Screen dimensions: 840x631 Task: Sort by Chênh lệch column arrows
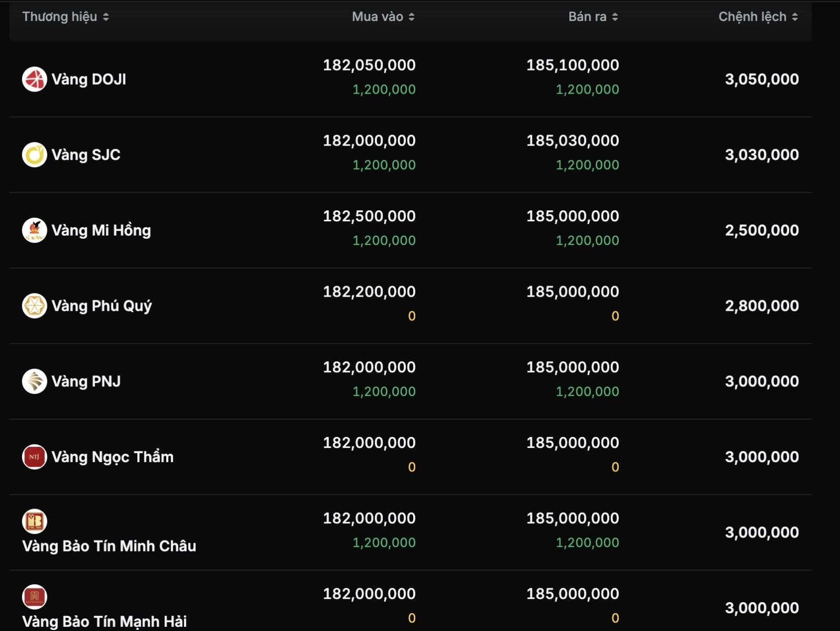click(795, 17)
